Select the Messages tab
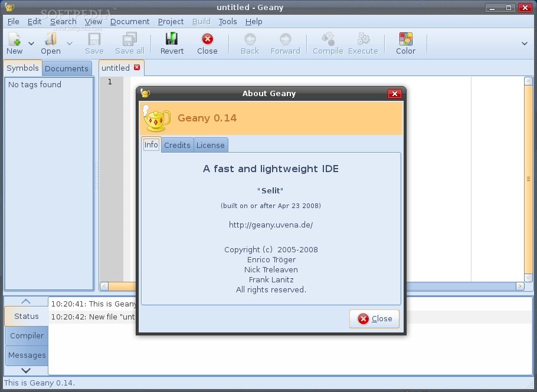Screen dimensions: 537x392 27,355
